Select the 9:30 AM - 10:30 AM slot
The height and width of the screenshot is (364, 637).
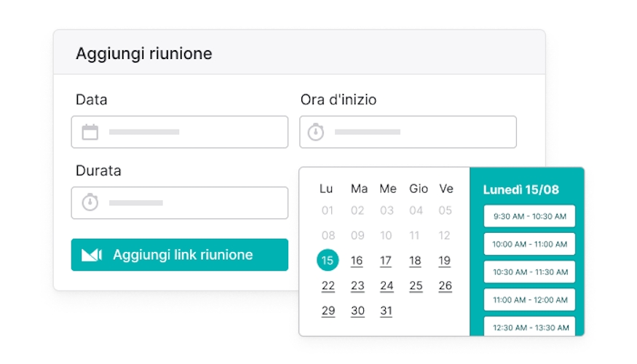(x=529, y=216)
